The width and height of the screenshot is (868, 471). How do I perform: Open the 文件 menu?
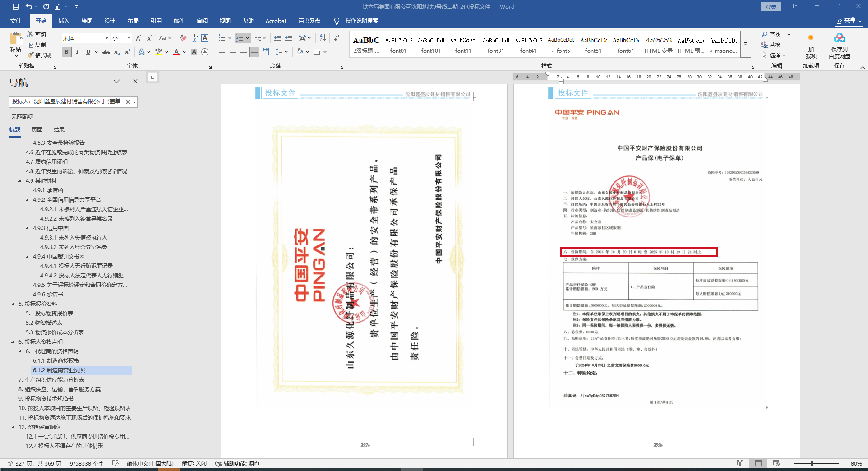coord(16,21)
